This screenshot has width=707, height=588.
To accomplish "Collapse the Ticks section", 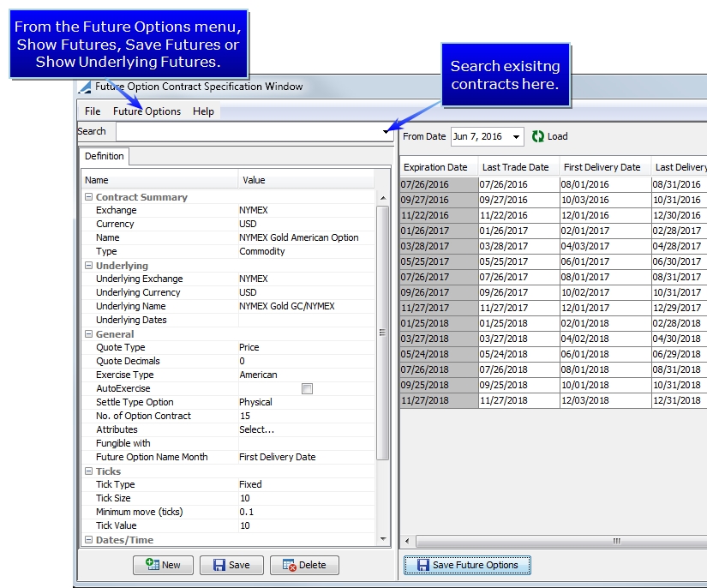I will 89,471.
